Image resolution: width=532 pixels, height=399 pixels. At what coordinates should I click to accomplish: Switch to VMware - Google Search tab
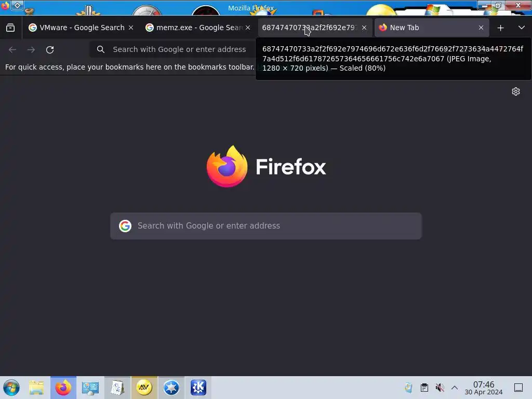point(76,28)
